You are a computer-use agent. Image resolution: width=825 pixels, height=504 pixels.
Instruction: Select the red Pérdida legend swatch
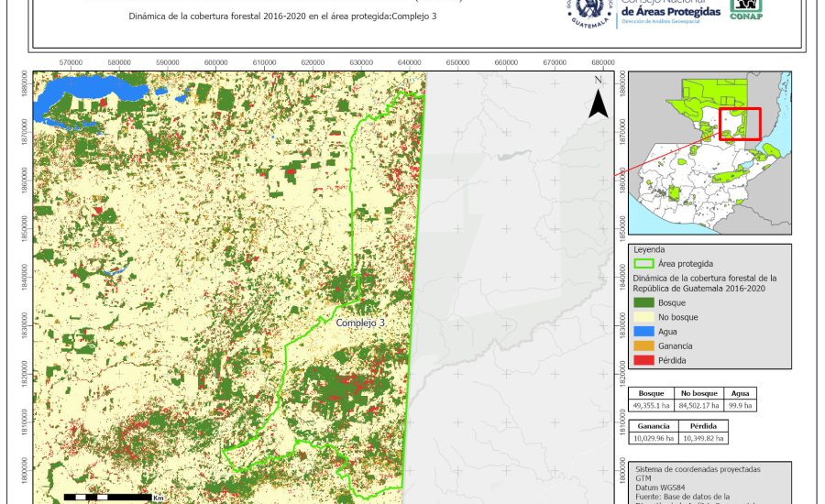tap(644, 360)
